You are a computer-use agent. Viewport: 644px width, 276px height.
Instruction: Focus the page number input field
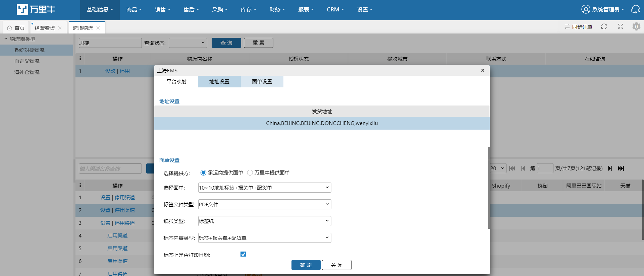(545, 168)
